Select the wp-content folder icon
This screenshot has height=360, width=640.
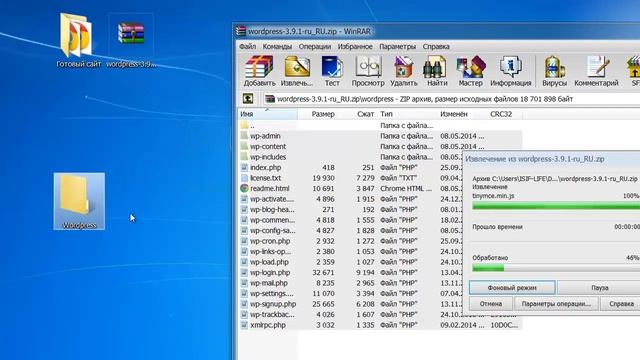click(244, 146)
